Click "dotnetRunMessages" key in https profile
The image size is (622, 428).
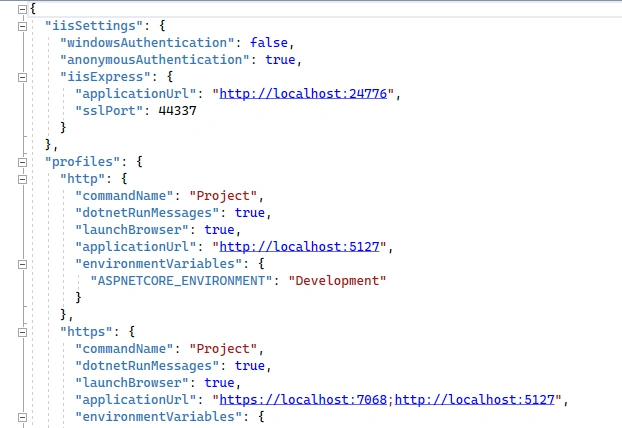pyautogui.click(x=147, y=366)
